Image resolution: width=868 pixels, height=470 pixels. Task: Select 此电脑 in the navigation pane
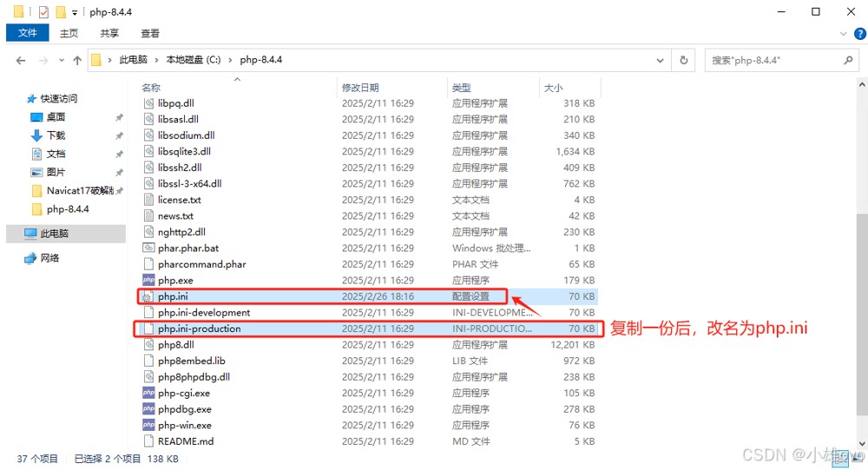54,234
